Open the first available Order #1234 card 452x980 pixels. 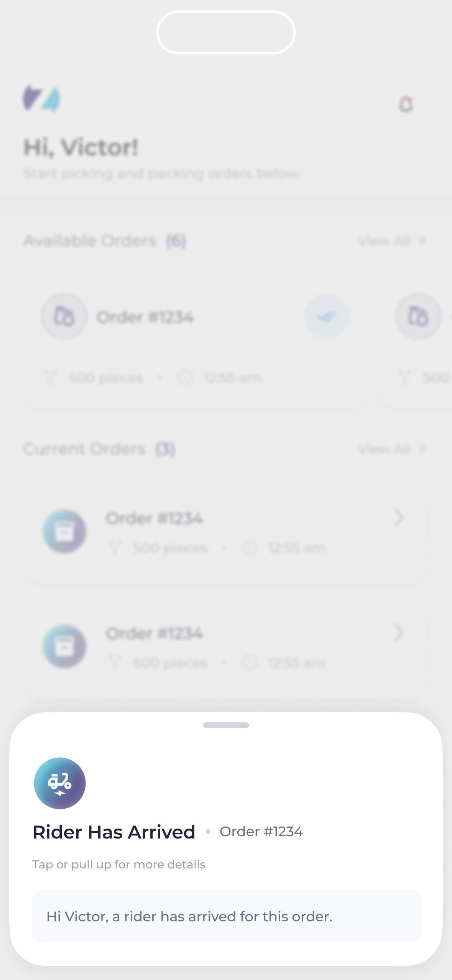196,341
